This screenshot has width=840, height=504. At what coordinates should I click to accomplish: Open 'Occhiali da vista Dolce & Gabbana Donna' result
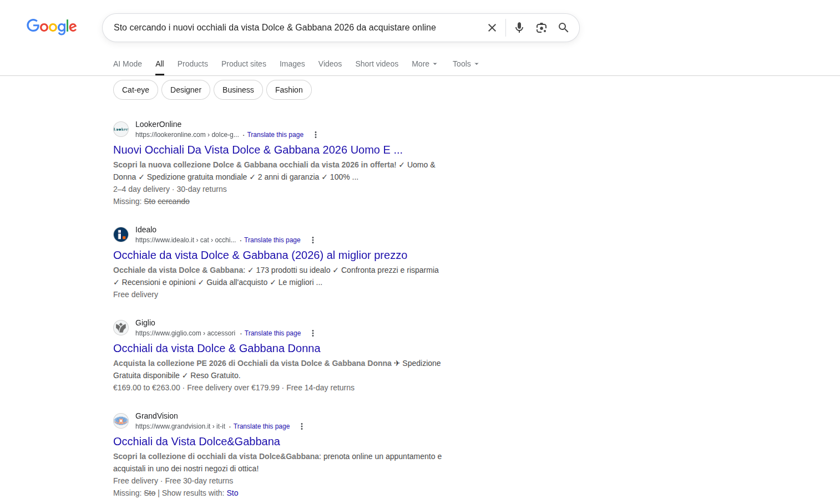(x=217, y=348)
